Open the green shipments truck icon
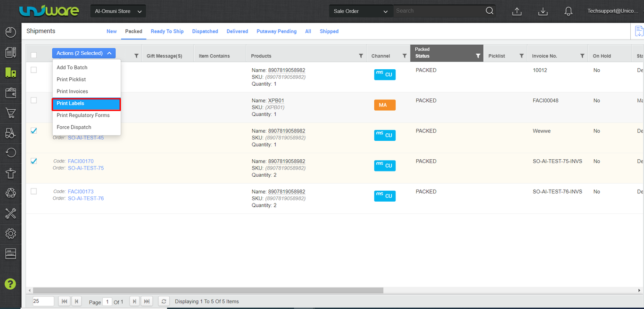The width and height of the screenshot is (644, 309). pyautogui.click(x=10, y=73)
